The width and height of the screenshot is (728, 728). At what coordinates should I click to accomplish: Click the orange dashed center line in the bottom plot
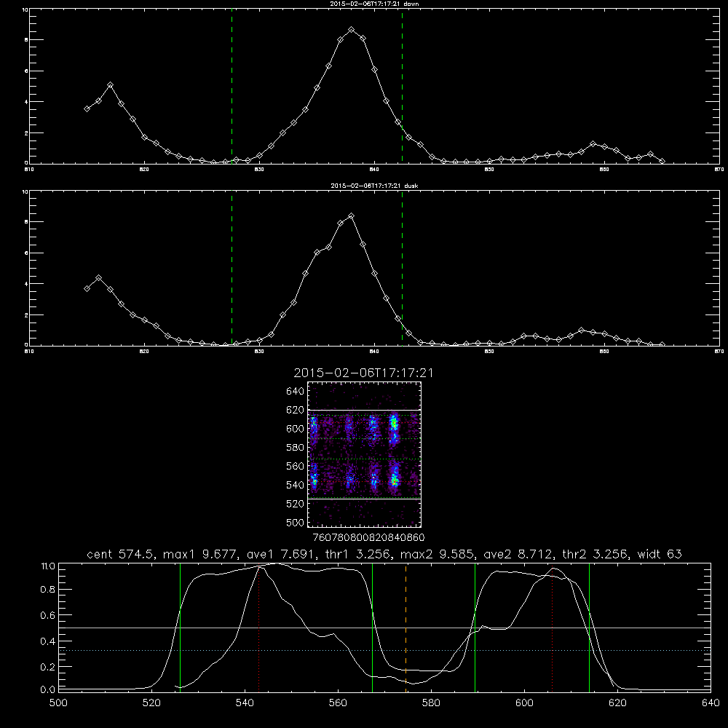[x=405, y=628]
